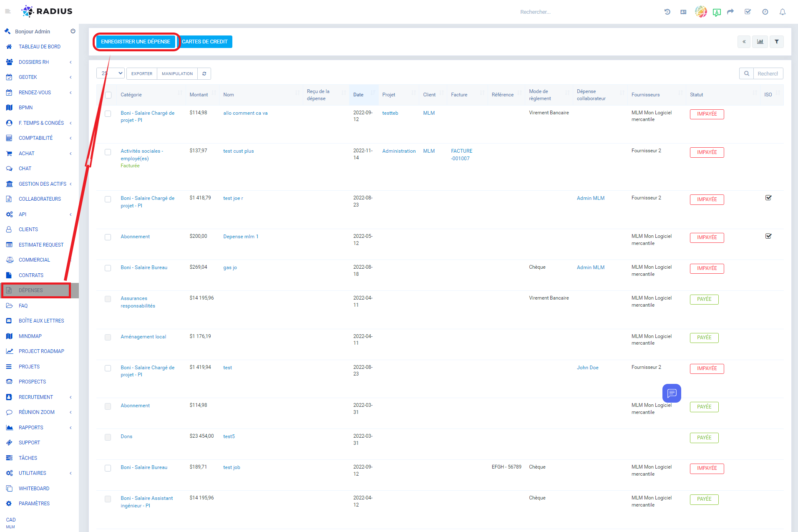Toggle the select-all checkbox in table header
The image size is (798, 532).
(108, 95)
